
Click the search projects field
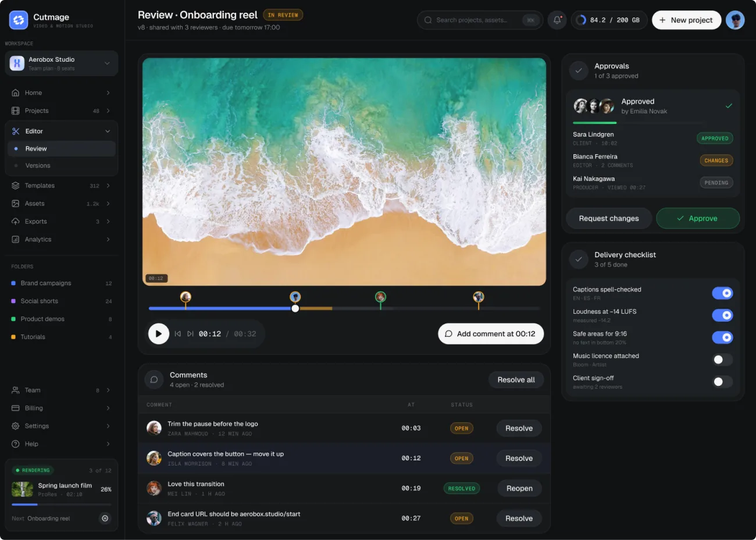(480, 20)
